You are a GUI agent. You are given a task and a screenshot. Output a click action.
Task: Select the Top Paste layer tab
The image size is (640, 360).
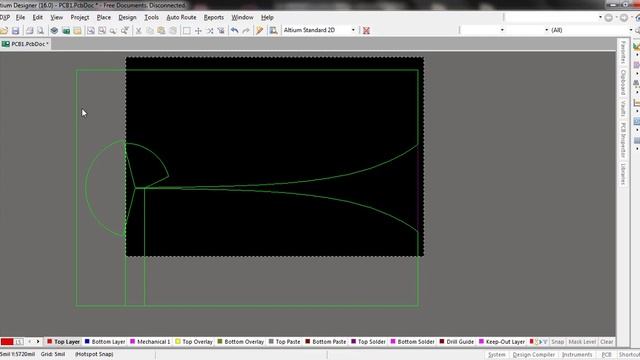[284, 342]
